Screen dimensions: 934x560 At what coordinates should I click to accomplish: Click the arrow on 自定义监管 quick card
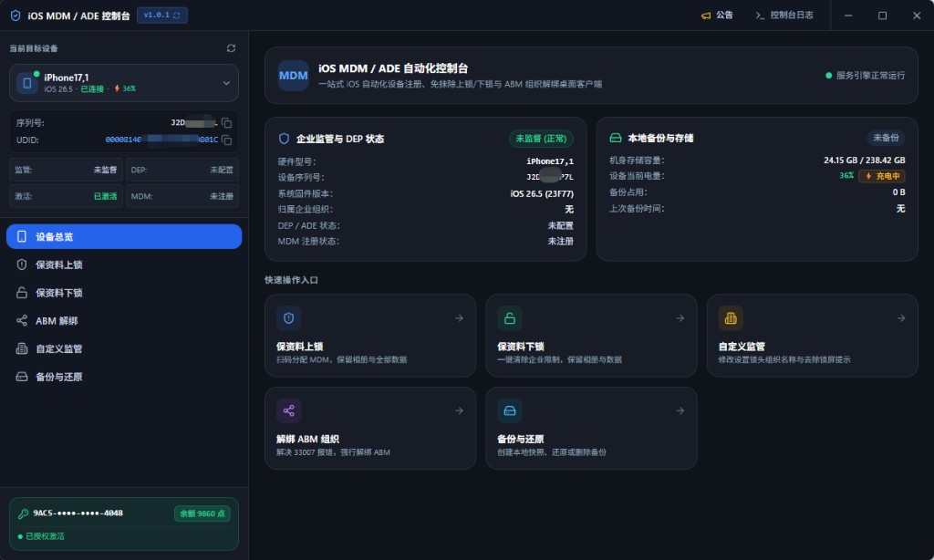pyautogui.click(x=901, y=318)
